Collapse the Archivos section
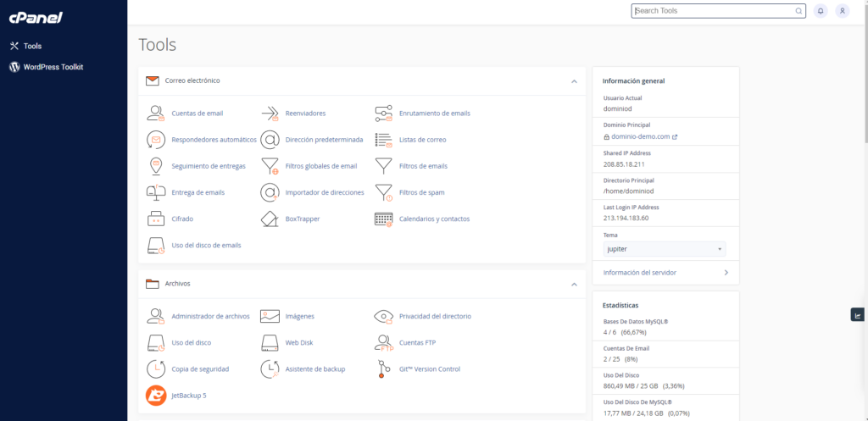Viewport: 868px width, 421px height. [x=574, y=285]
